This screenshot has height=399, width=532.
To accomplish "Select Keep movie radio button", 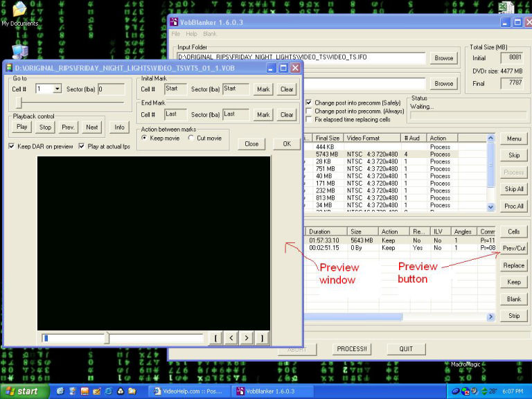I will pyautogui.click(x=145, y=138).
